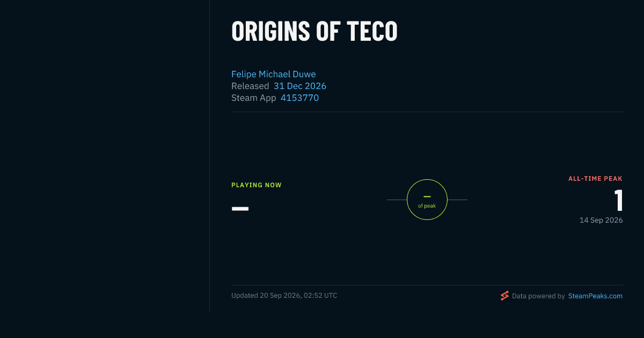Click the 'Data powered by' text

pyautogui.click(x=538, y=296)
